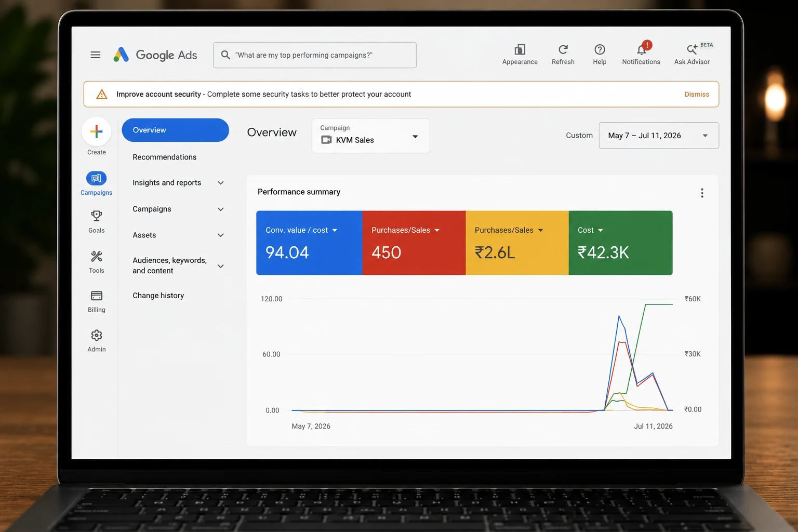The height and width of the screenshot is (532, 798).
Task: Open the Help icon
Action: (600, 49)
